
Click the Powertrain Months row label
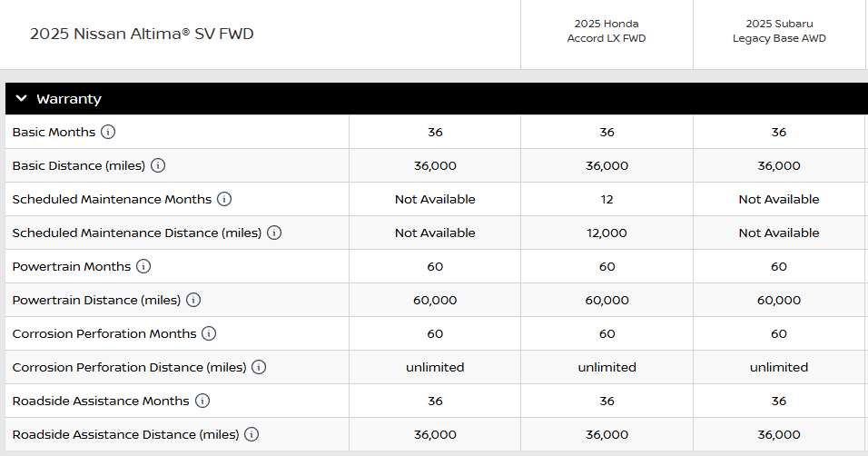click(x=72, y=266)
